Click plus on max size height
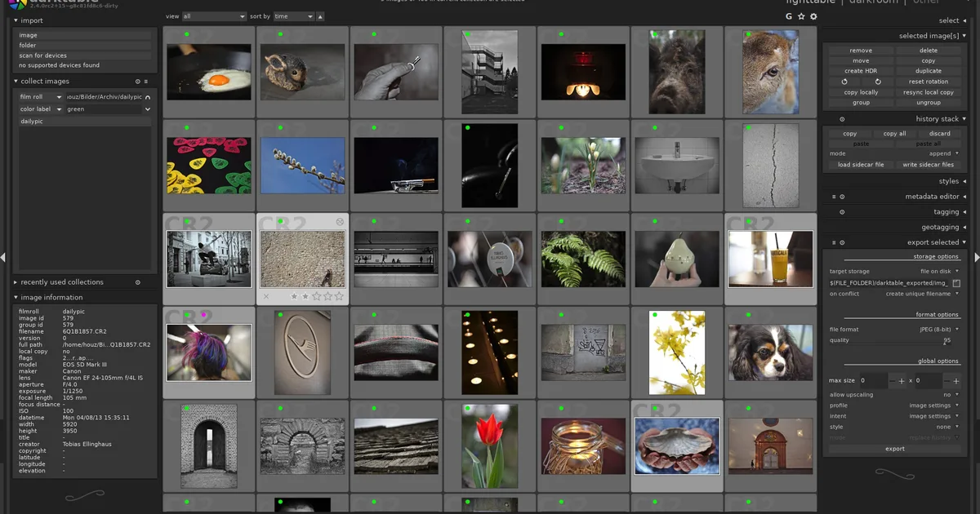980x514 pixels. 956,381
